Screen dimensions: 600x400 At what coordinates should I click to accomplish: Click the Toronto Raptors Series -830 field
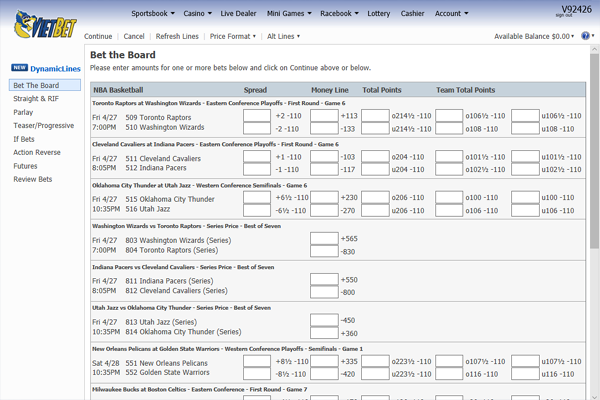click(324, 251)
